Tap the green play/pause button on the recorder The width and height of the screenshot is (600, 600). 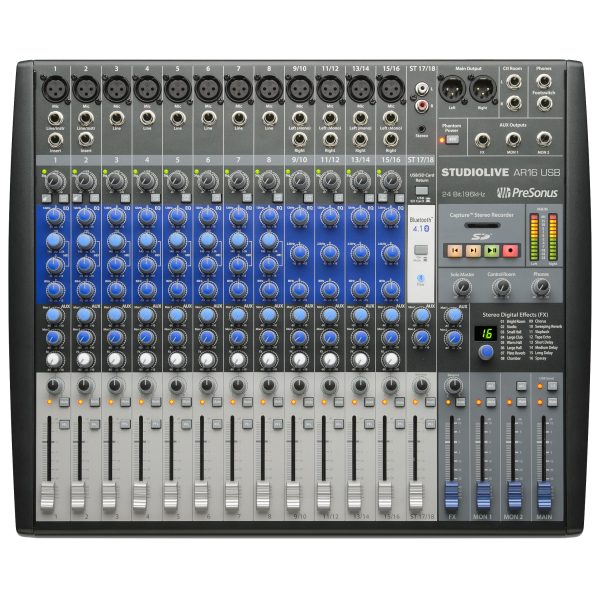coord(492,251)
